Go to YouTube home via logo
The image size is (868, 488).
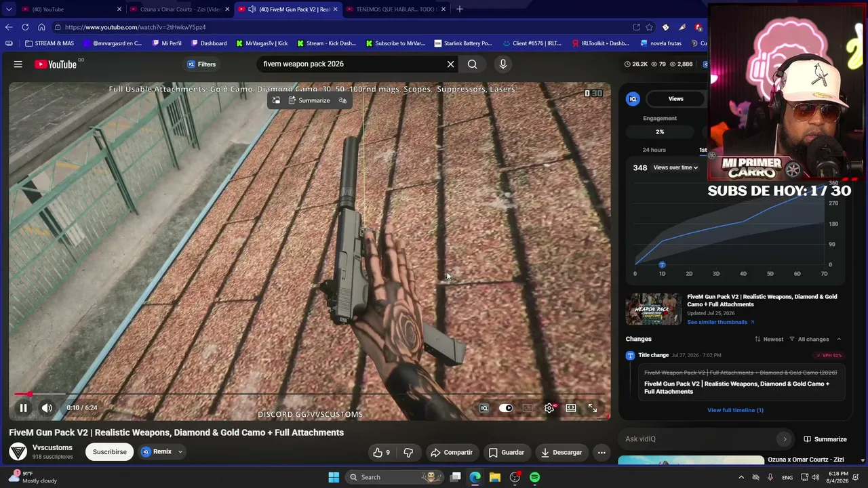[x=56, y=64]
